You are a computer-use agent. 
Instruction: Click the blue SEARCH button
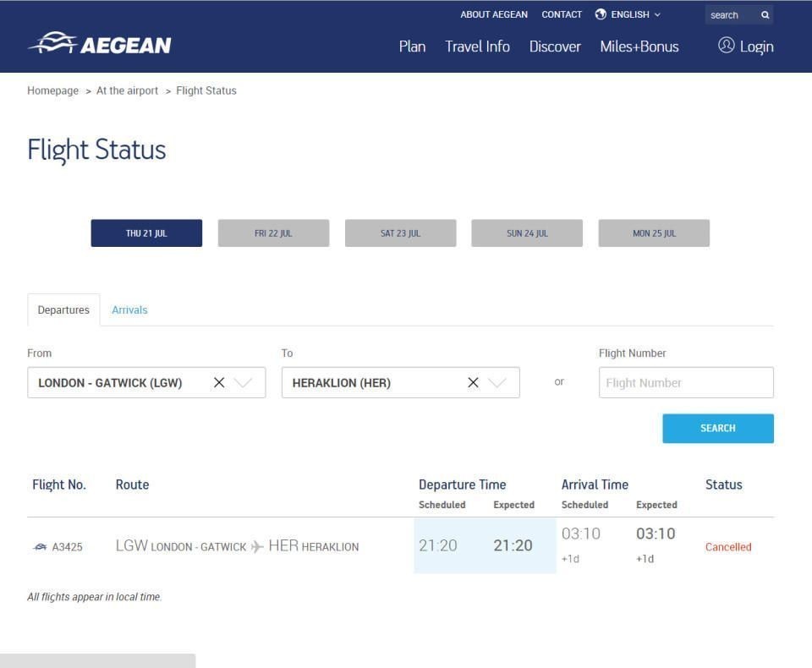[718, 428]
